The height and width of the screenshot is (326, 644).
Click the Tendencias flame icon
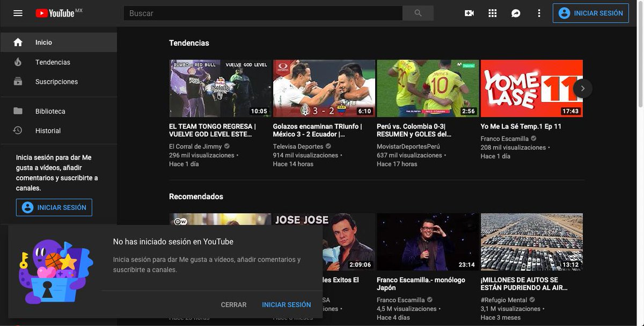(18, 62)
